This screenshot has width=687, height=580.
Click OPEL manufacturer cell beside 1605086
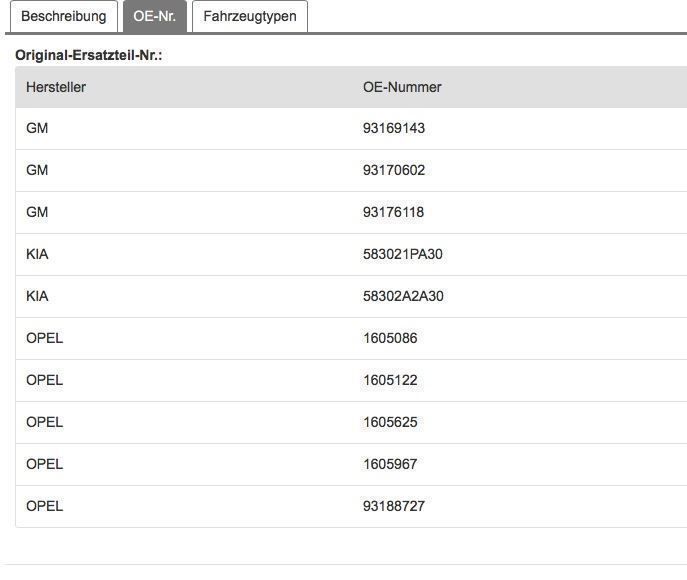[x=44, y=338]
